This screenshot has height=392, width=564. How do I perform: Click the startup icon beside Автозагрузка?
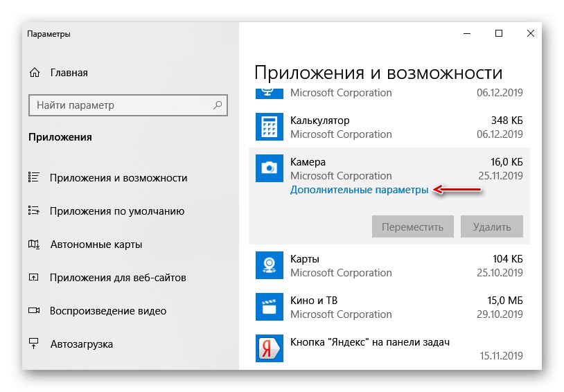34,344
